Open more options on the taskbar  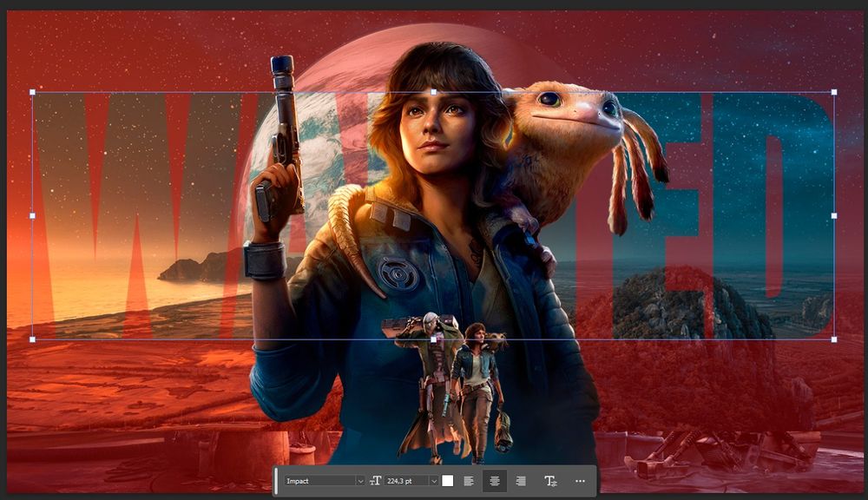point(580,481)
